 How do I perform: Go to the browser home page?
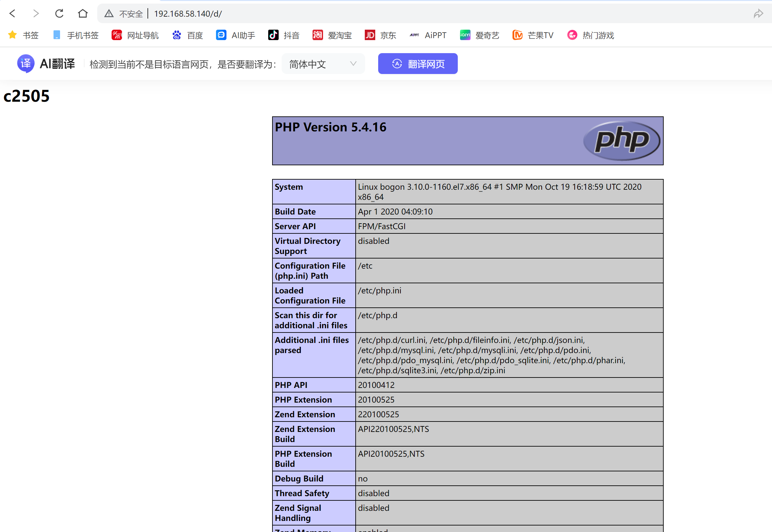(x=83, y=14)
